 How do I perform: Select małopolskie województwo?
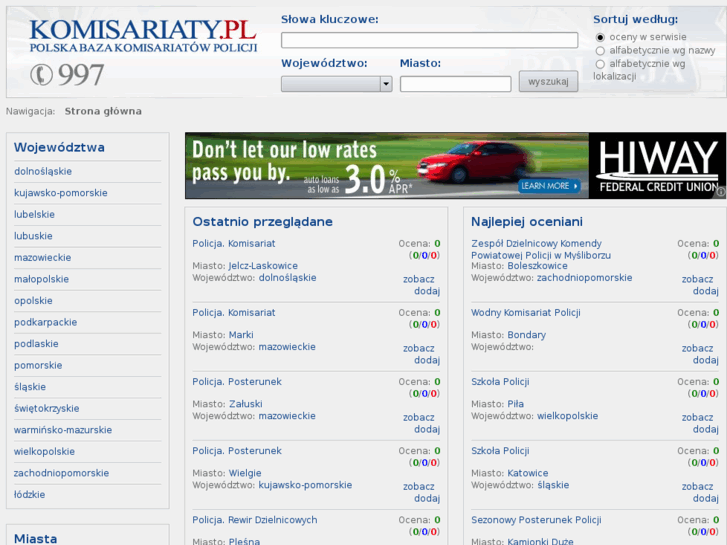[41, 279]
